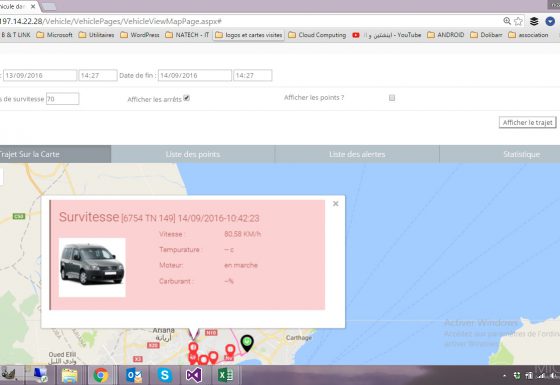Click the green start marker on the map
Viewport: 560px width, 385px height.
click(247, 343)
